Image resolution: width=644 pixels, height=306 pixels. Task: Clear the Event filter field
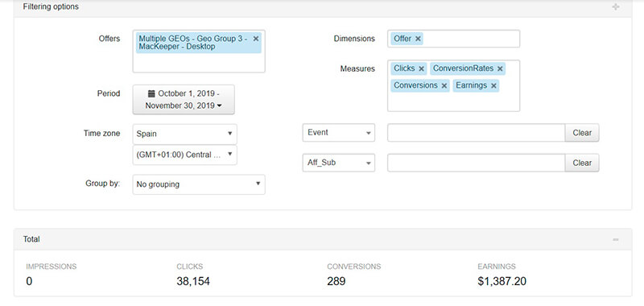582,133
